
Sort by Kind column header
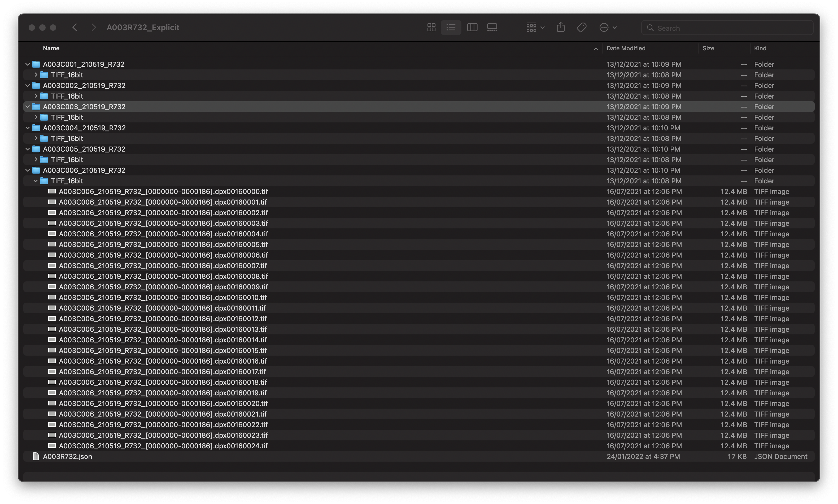[x=760, y=48]
